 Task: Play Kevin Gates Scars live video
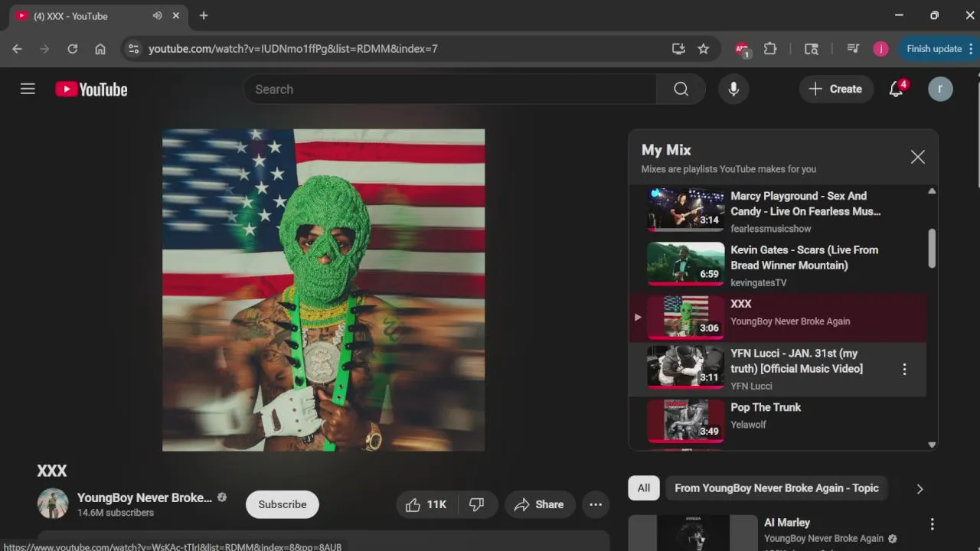click(x=777, y=265)
